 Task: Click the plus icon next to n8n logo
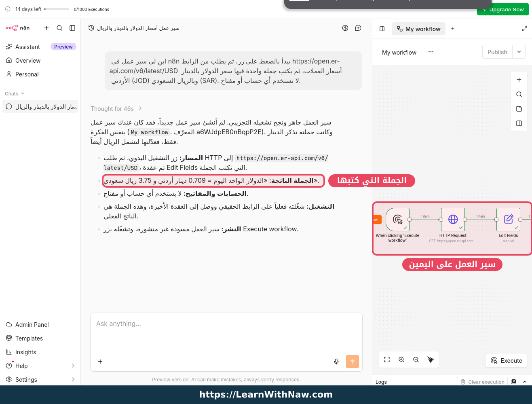[46, 28]
